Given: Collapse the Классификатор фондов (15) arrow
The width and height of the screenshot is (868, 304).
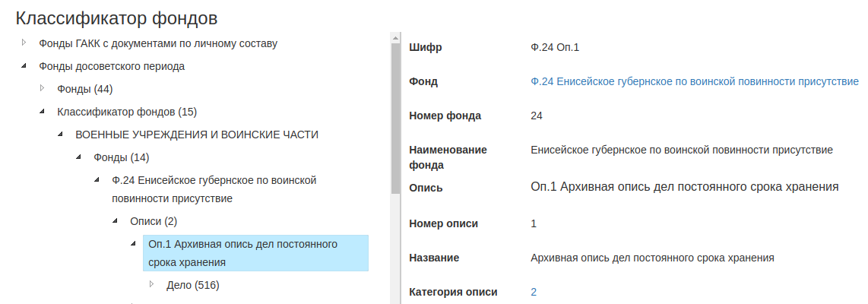Looking at the screenshot, I should pos(42,112).
